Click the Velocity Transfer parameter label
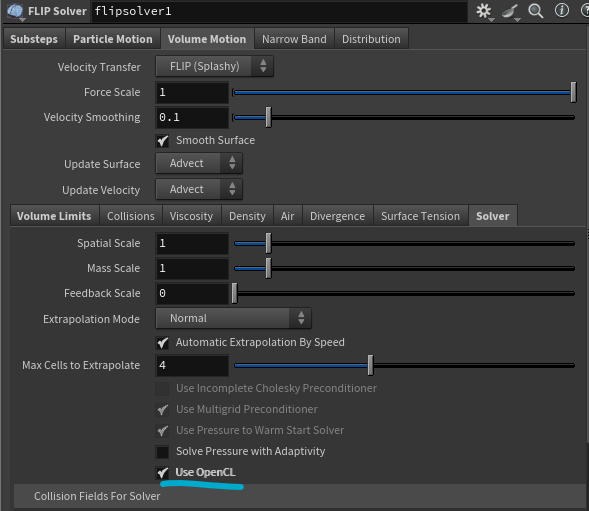This screenshot has height=511, width=589. pyautogui.click(x=99, y=67)
